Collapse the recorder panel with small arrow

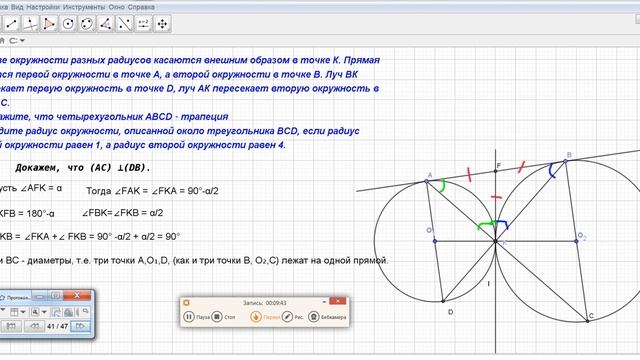(x=324, y=302)
